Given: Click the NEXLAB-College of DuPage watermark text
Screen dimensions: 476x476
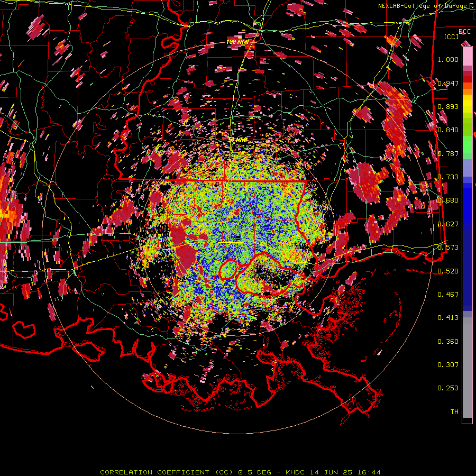Looking at the screenshot, I should tap(426, 6).
